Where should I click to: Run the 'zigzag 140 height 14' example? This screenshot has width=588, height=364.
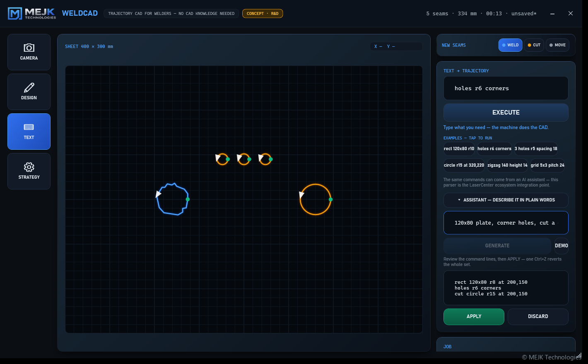click(x=507, y=165)
